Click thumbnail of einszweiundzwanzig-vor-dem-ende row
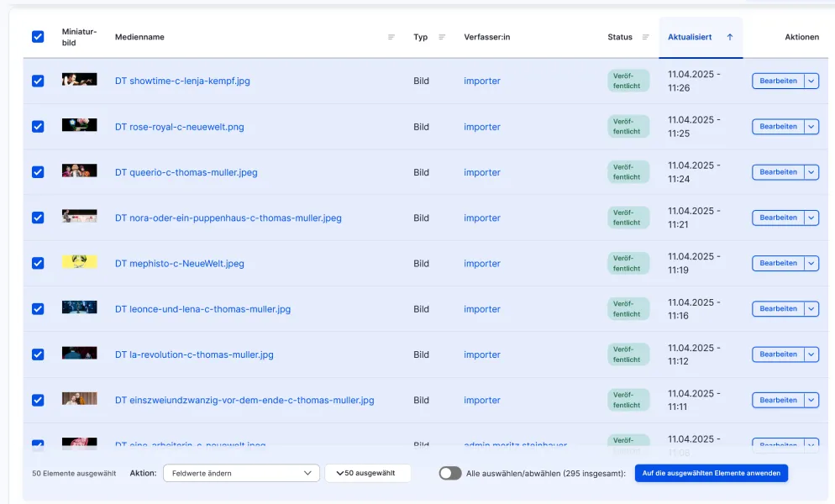 [x=79, y=398]
